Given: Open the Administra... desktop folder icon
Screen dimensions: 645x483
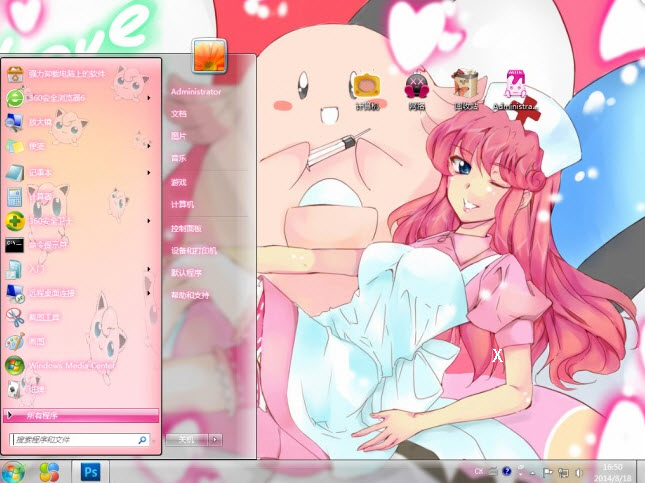Looking at the screenshot, I should [x=515, y=84].
